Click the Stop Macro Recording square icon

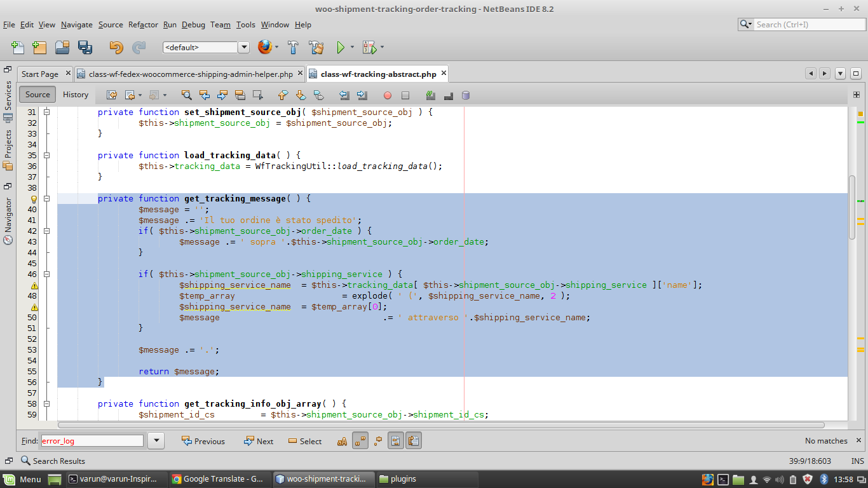coord(405,95)
